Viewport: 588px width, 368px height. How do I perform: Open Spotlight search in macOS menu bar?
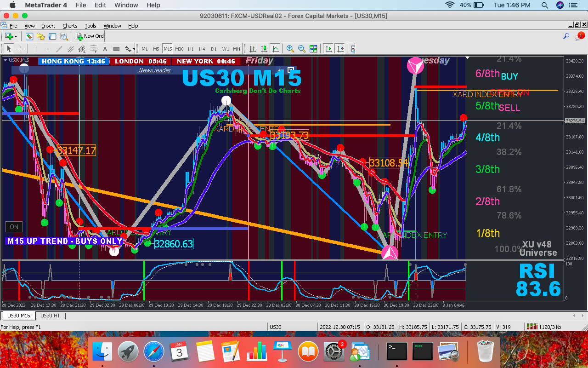(545, 5)
